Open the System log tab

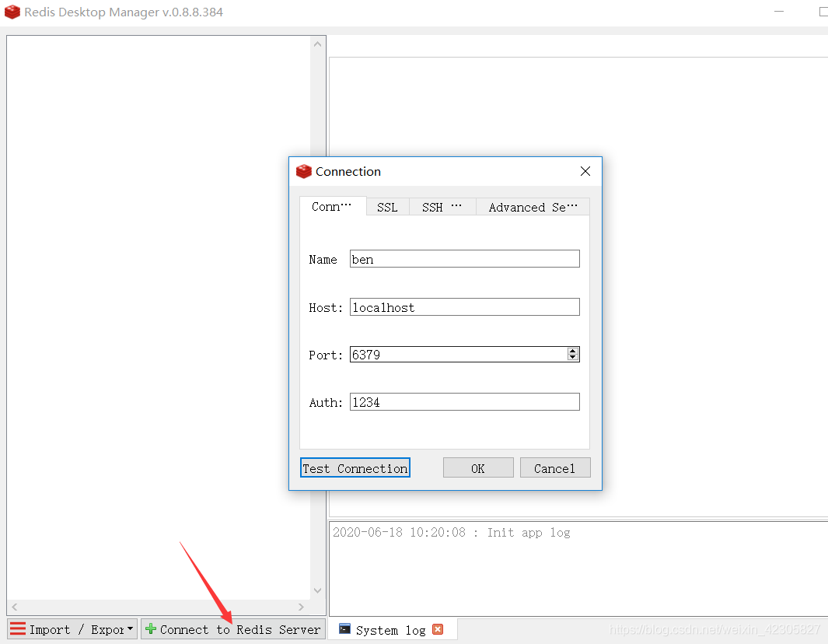391,630
